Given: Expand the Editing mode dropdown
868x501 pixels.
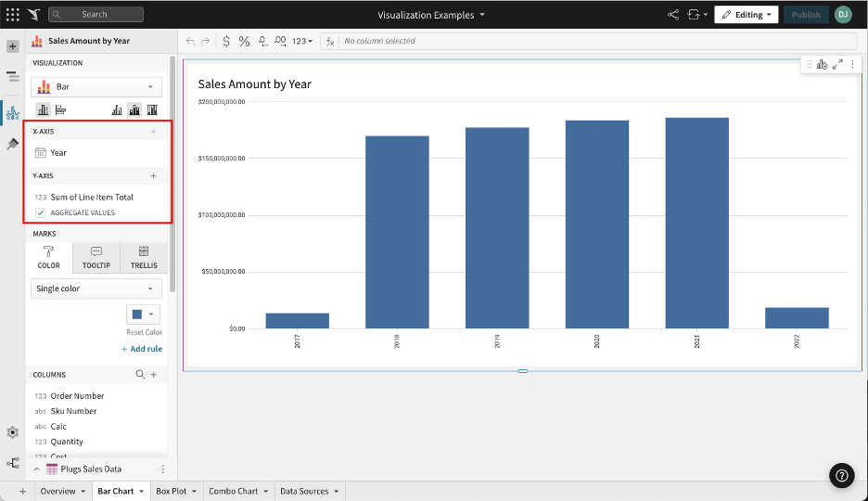Looking at the screenshot, I should coord(746,15).
